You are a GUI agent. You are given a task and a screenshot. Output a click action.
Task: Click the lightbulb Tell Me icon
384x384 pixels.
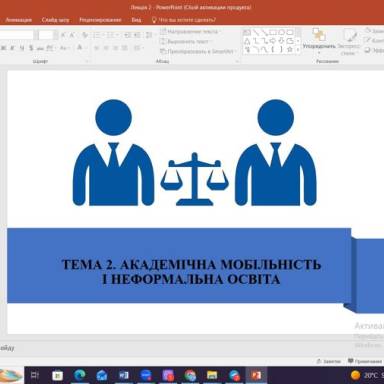point(154,20)
